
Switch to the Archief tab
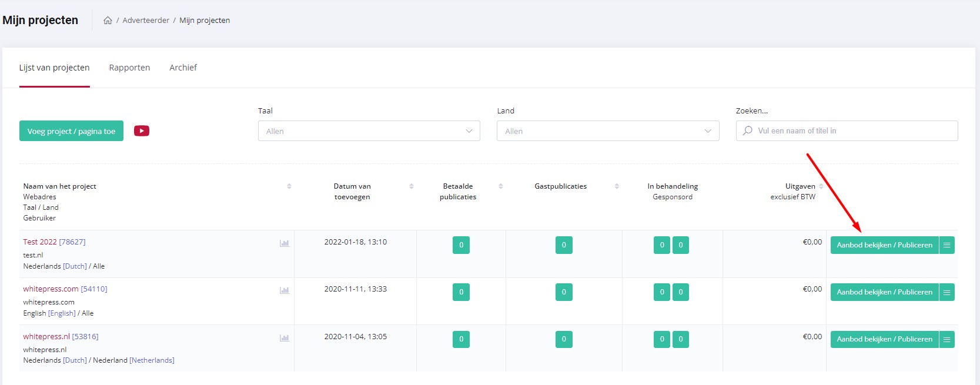tap(183, 68)
